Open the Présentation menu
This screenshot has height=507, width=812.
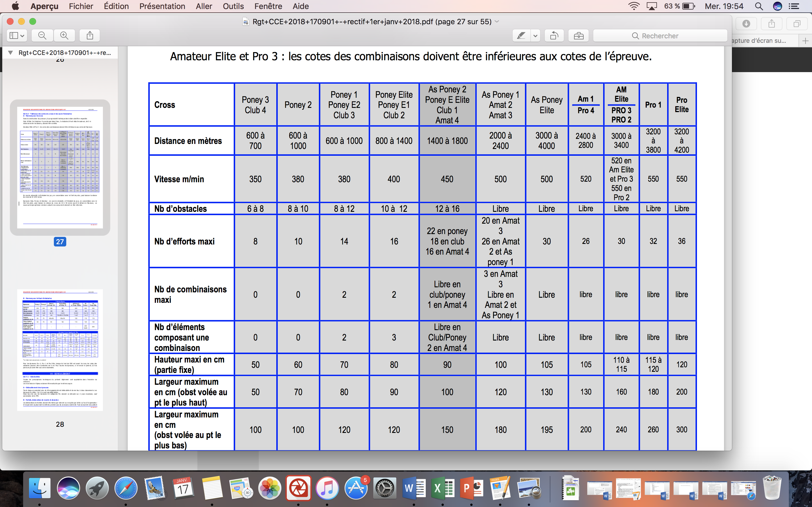[162, 6]
